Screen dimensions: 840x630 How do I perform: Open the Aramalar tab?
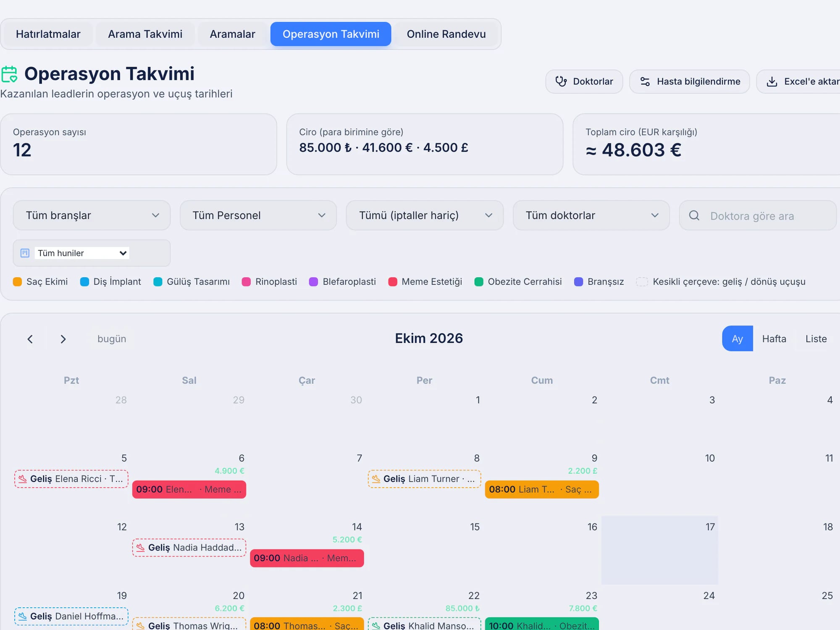tap(232, 34)
